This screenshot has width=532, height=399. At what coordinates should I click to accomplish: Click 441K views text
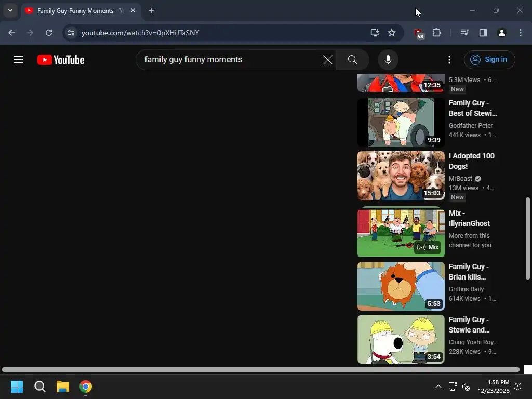464,135
